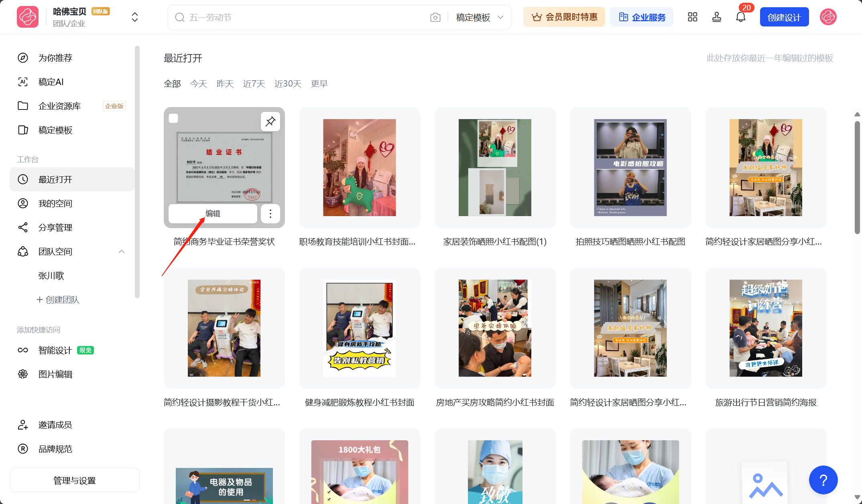Viewport: 862px width, 504px height.
Task: Open 简约轻设计摄影教程干货 thumbnail
Action: 224,328
